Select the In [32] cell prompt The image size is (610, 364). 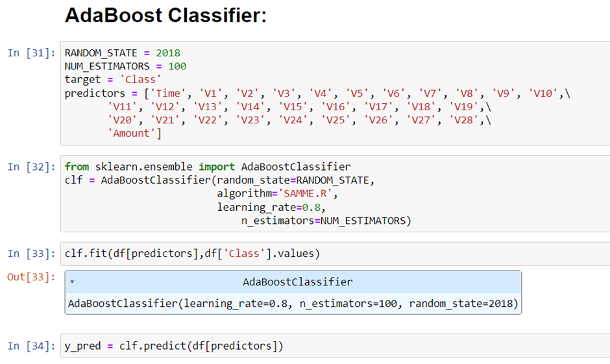coord(32,167)
